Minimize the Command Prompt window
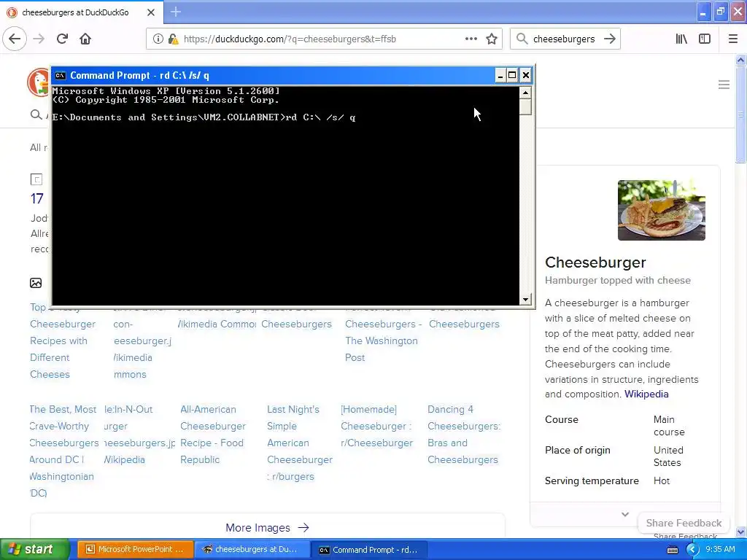 tap(500, 75)
